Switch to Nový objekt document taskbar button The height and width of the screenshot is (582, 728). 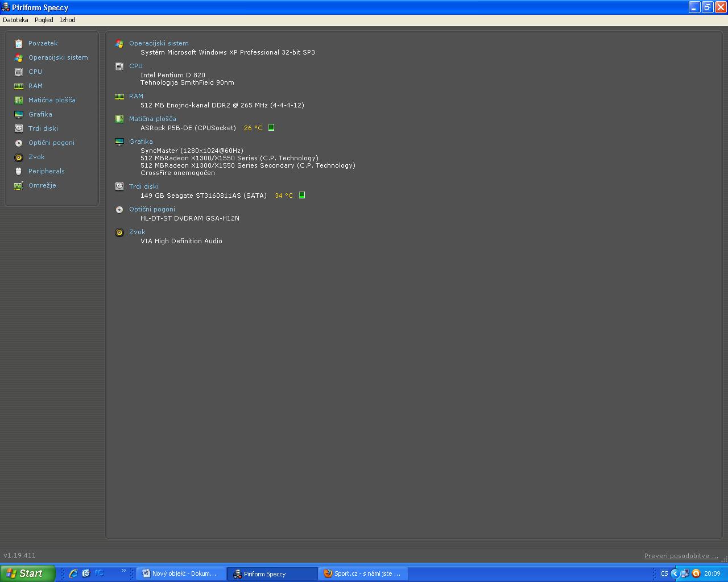click(x=181, y=573)
